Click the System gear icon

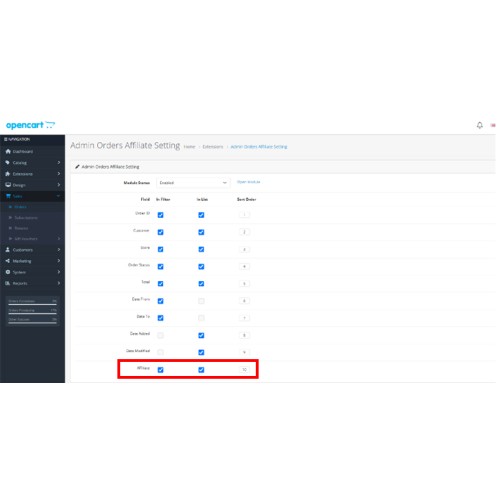[8, 273]
